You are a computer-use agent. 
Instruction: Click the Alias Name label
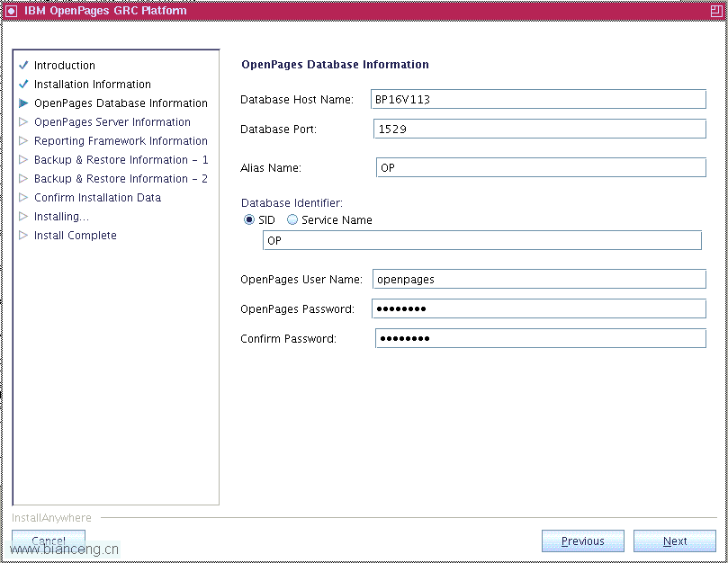coord(271,167)
